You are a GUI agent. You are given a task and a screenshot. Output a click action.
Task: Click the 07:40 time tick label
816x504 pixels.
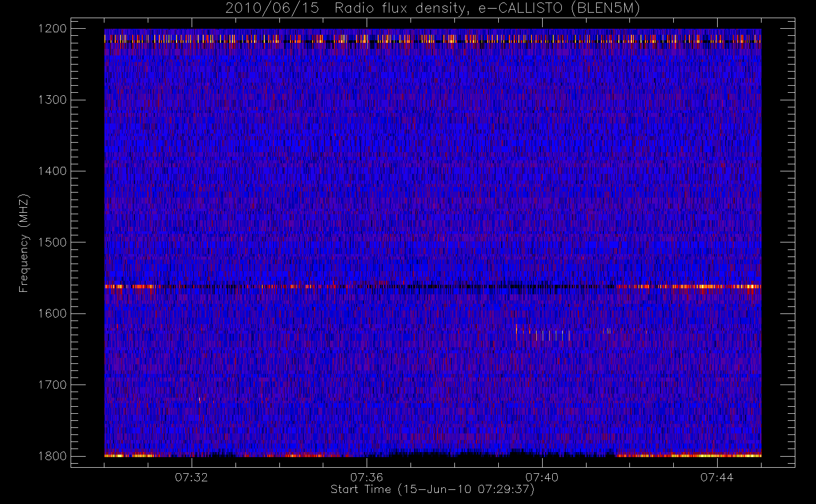pos(542,477)
